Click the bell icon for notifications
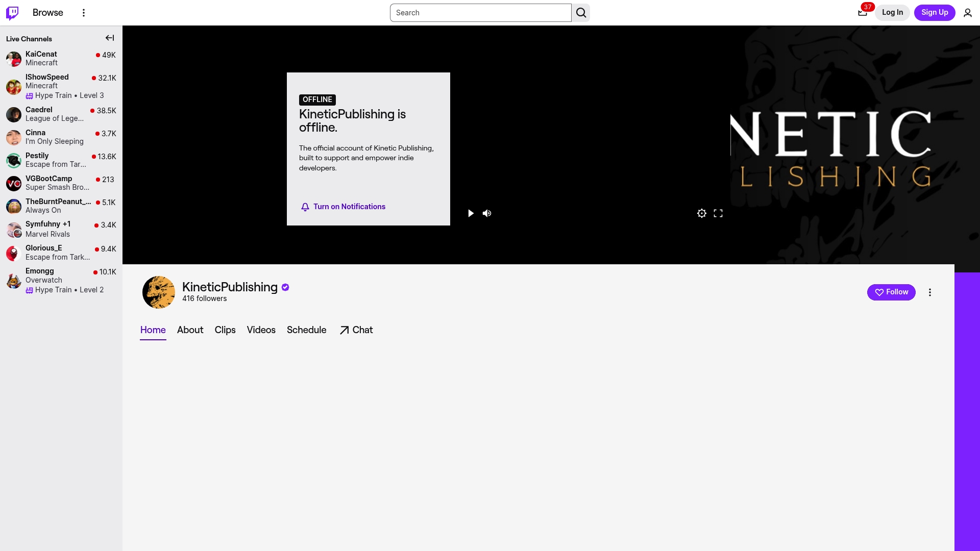Screen dimensions: 980x551 pyautogui.click(x=305, y=207)
